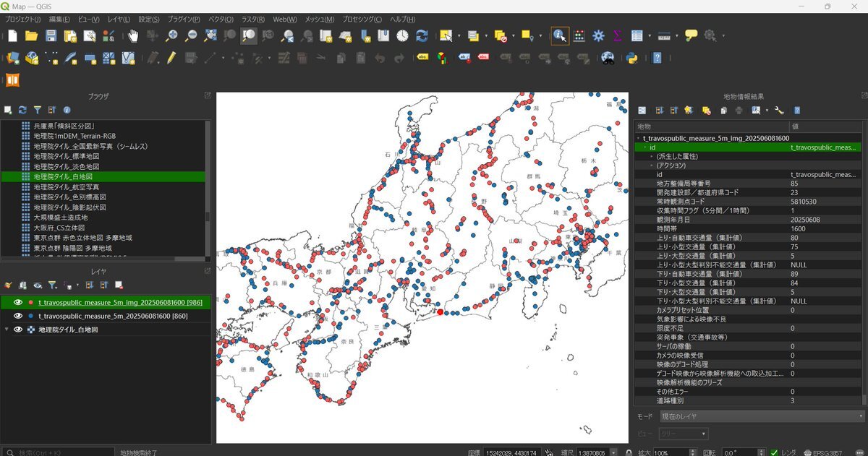Open the ヘルプ(H) menu
The width and height of the screenshot is (868, 456).
coord(402,19)
